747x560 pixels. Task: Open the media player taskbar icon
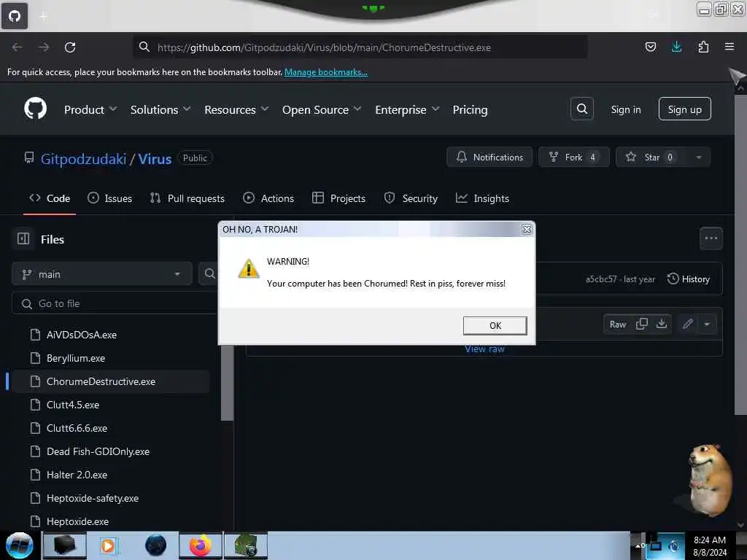[x=108, y=545]
